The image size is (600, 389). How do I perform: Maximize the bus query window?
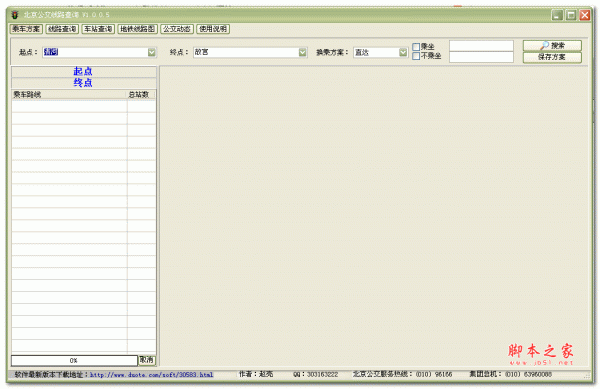click(571, 15)
